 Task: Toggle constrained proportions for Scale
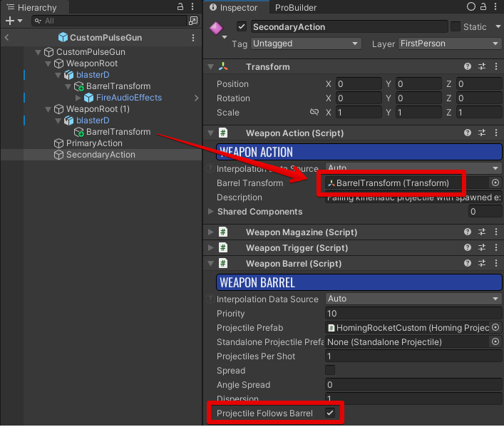tap(314, 112)
